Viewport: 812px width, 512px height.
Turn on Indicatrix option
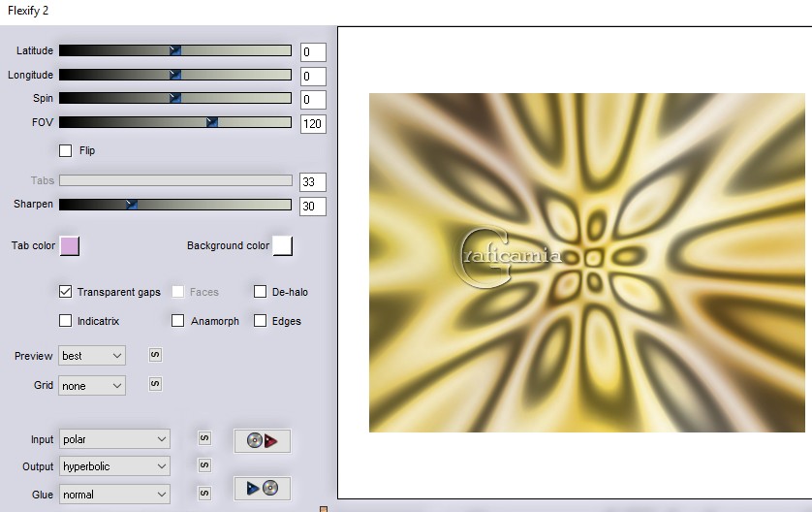coord(65,321)
